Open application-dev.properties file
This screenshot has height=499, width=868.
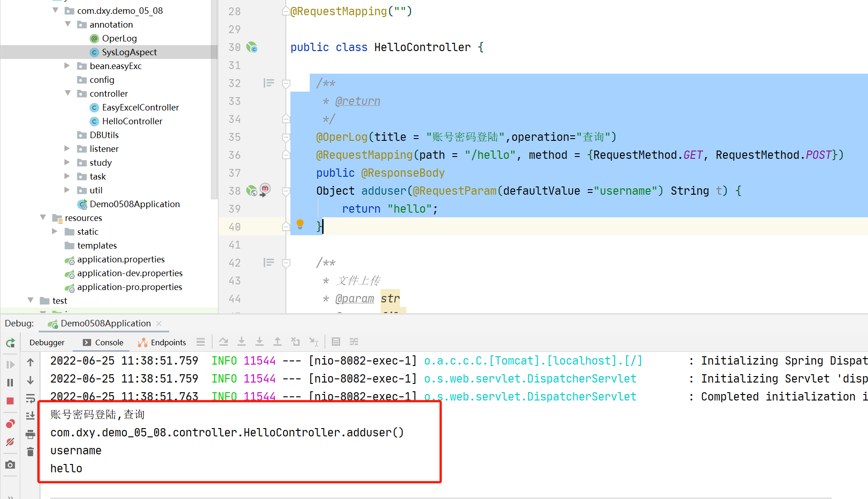click(x=124, y=273)
